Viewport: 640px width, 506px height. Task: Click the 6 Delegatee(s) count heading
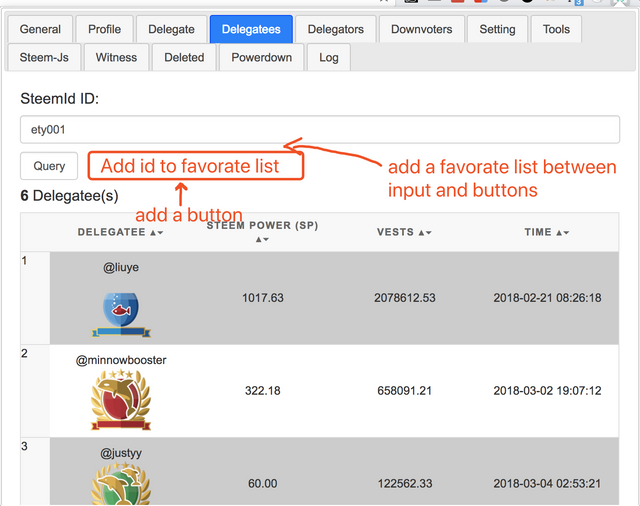(x=69, y=196)
